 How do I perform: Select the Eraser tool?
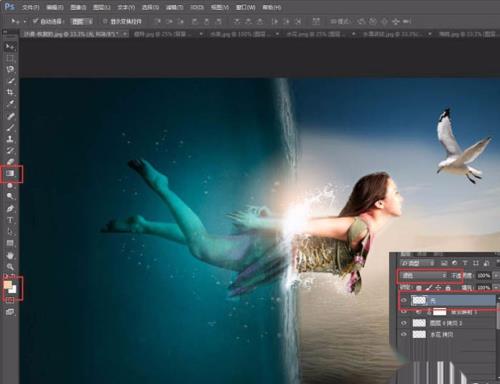[10, 162]
